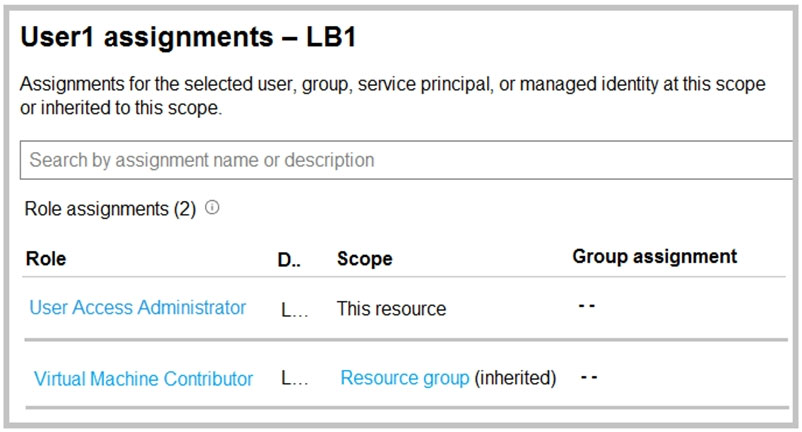The width and height of the screenshot is (802, 432).
Task: Open the User Access Administrator role link
Action: [137, 308]
